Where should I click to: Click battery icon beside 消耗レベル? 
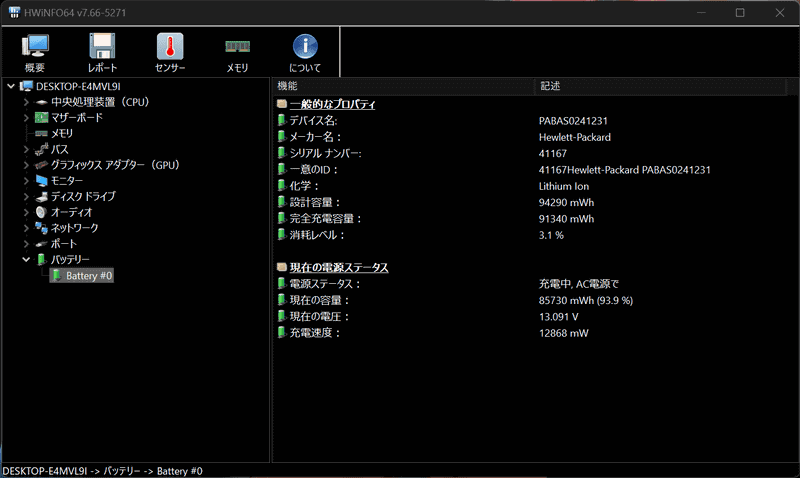[x=281, y=235]
